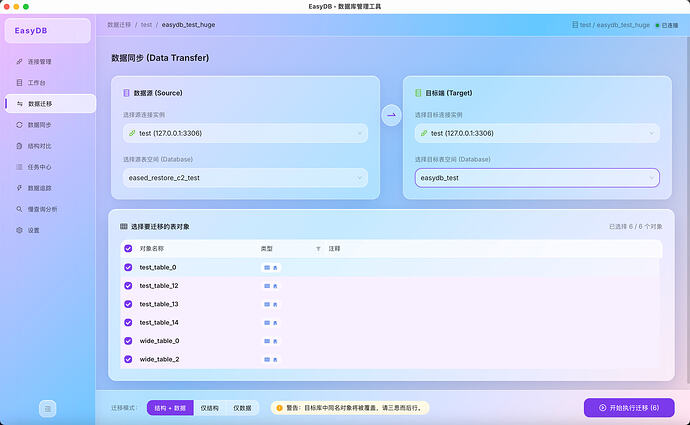Open target database dropdown easydb_test
The image size is (690, 425).
click(x=537, y=178)
